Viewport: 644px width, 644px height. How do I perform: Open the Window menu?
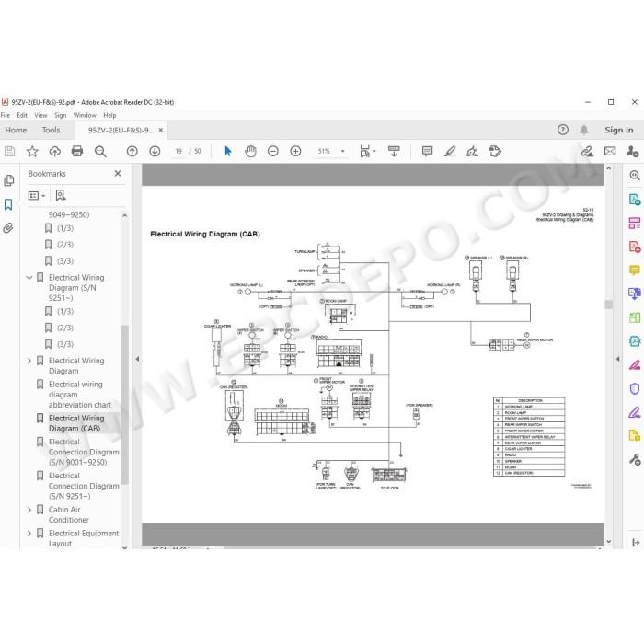85,115
